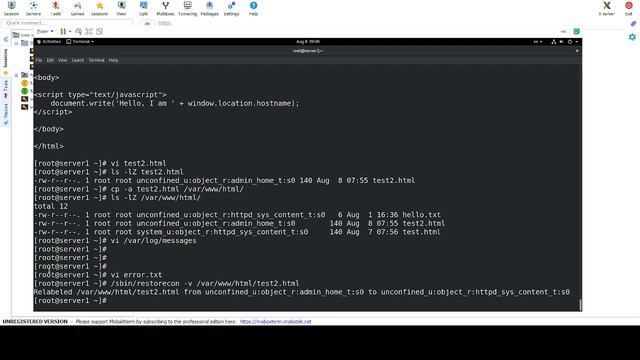Open the terminal View menu
The image size is (640, 360).
[x=62, y=60]
